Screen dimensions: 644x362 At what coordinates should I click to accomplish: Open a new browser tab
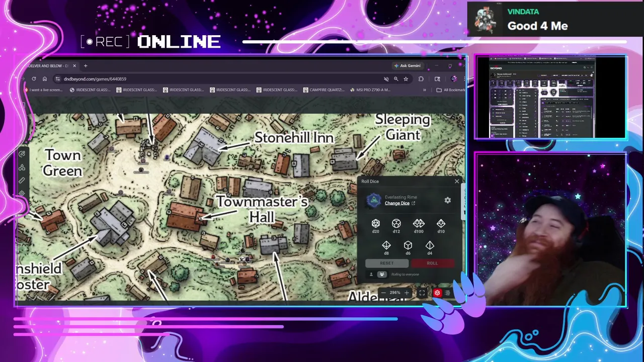[x=86, y=66]
